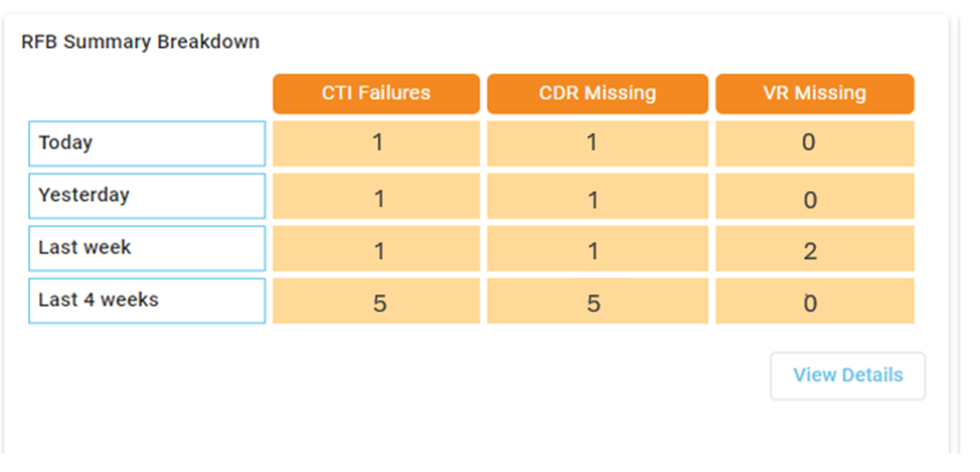980x472 pixels.
Task: Open Last week's CDR Missing count cell
Action: tap(598, 248)
